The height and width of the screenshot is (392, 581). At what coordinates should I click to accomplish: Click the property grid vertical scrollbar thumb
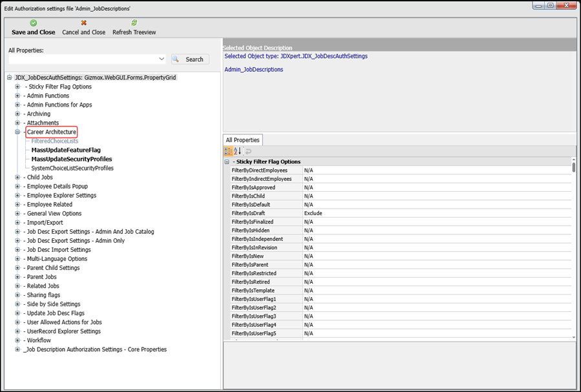click(x=574, y=168)
